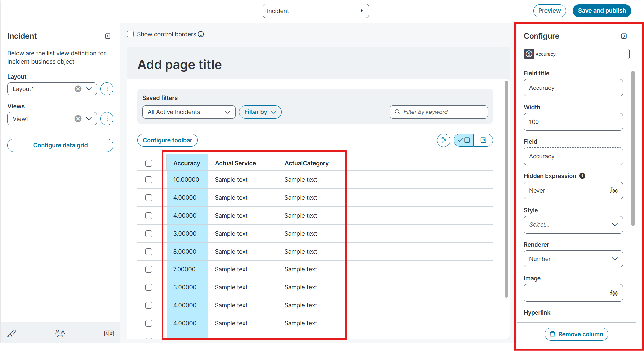This screenshot has width=644, height=351.
Task: Open the Renderer Number dropdown
Action: 573,259
